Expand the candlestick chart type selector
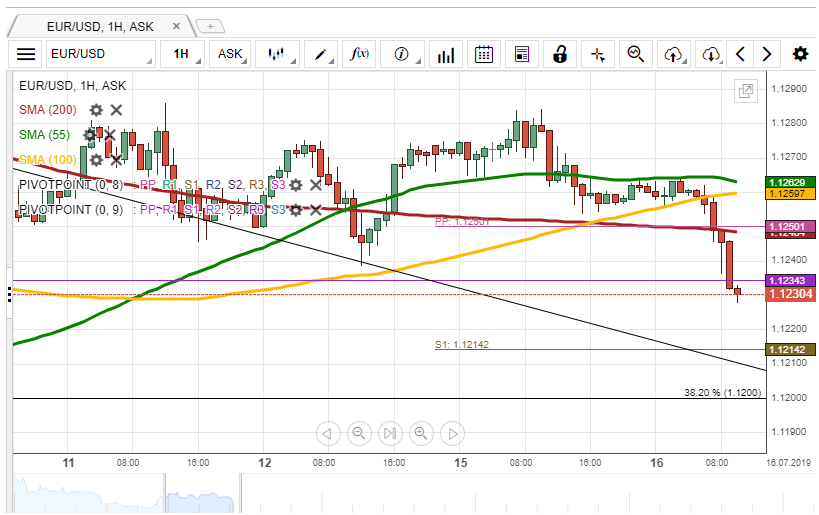The width and height of the screenshot is (819, 515). [277, 54]
